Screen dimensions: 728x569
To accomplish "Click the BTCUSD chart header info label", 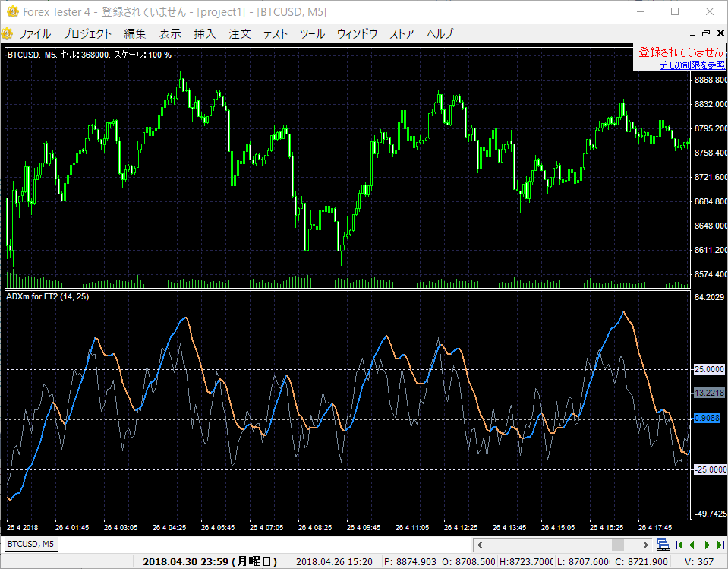I will [x=89, y=55].
